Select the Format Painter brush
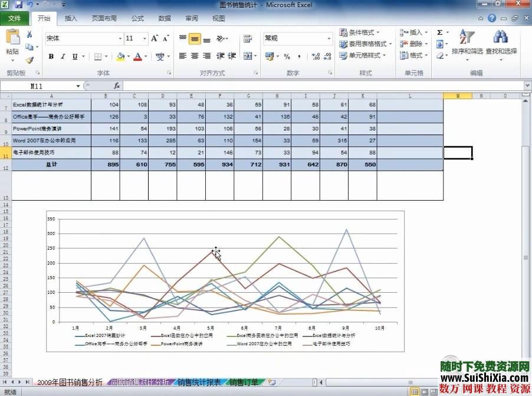The height and width of the screenshot is (396, 532). coord(29,60)
